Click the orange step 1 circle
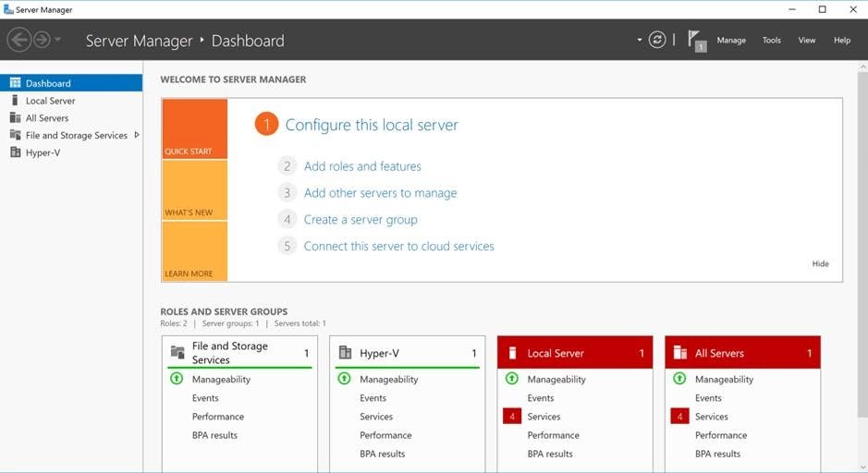The width and height of the screenshot is (868, 473). click(266, 125)
